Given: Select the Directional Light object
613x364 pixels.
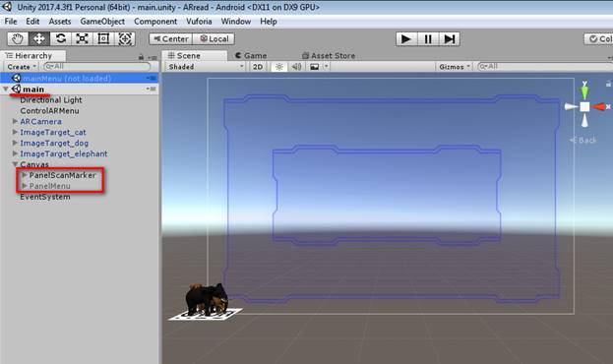Looking at the screenshot, I should pos(51,100).
